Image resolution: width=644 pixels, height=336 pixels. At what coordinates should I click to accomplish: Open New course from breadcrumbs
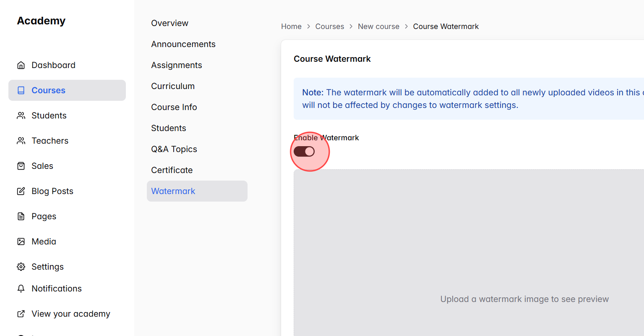(x=378, y=26)
